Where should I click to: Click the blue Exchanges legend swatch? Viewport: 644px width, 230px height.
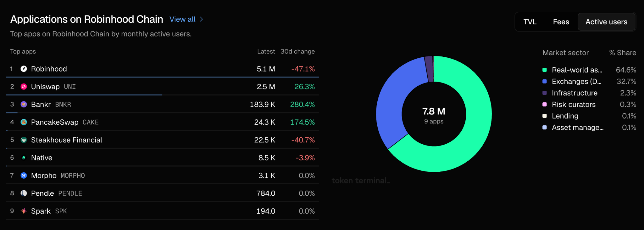pyautogui.click(x=545, y=81)
